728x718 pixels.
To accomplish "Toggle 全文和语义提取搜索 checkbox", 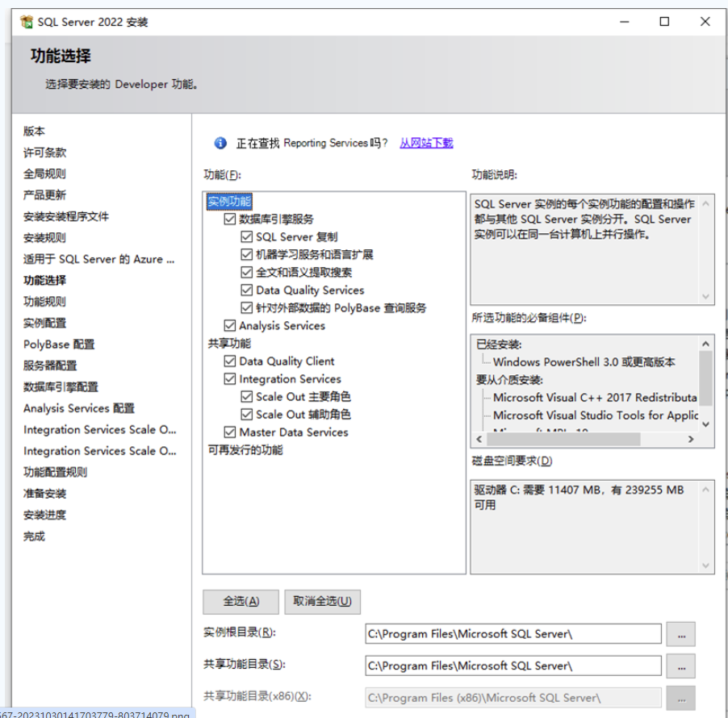I will pyautogui.click(x=246, y=272).
